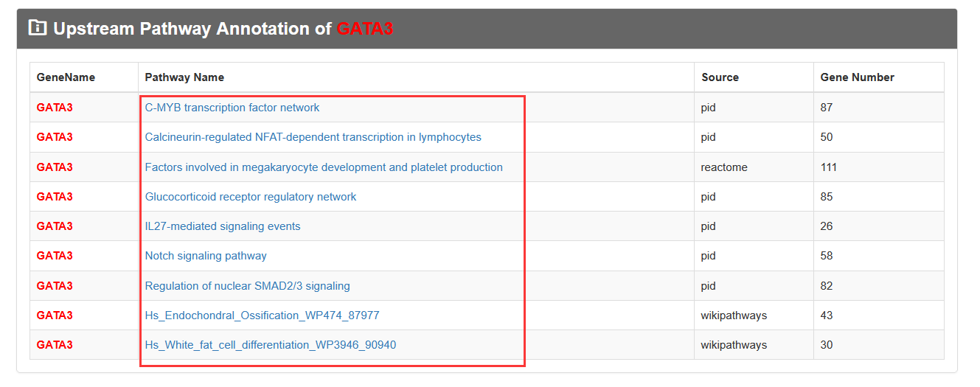Open Hs_Endochondral_Ossification_WP474_87977 link
The image size is (980, 387).
click(263, 315)
